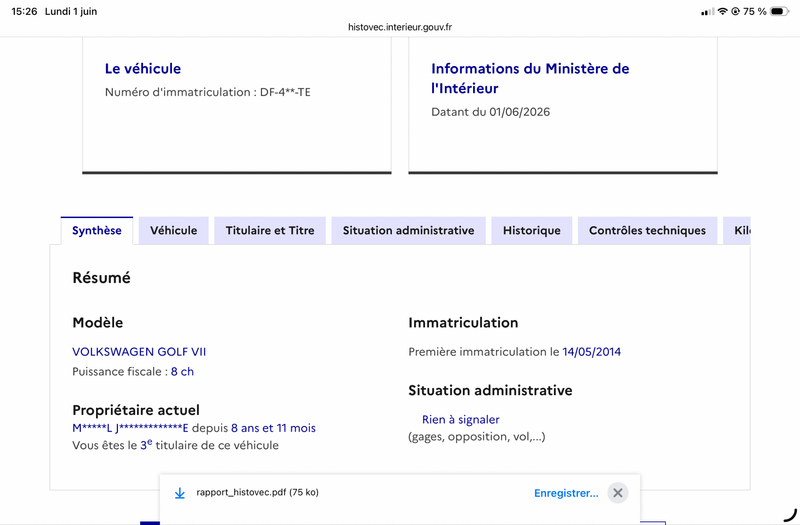Click the registration number DF-4**-TE text
800x525 pixels.
coord(285,92)
